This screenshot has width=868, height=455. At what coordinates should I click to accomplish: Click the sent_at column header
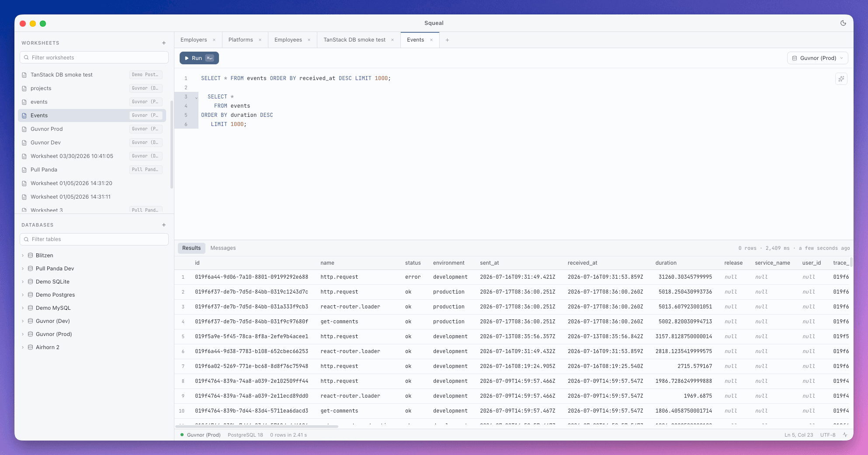[489, 263]
